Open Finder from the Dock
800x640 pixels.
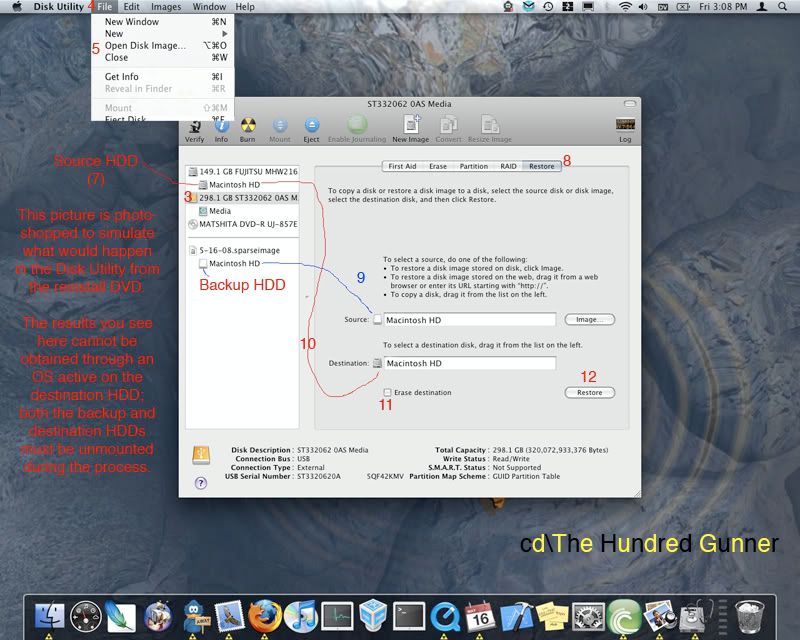click(x=49, y=616)
